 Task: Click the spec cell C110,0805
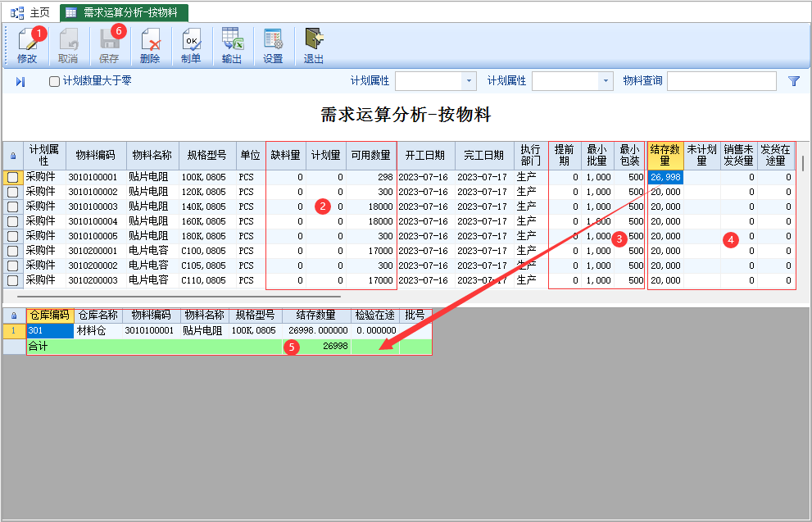207,281
